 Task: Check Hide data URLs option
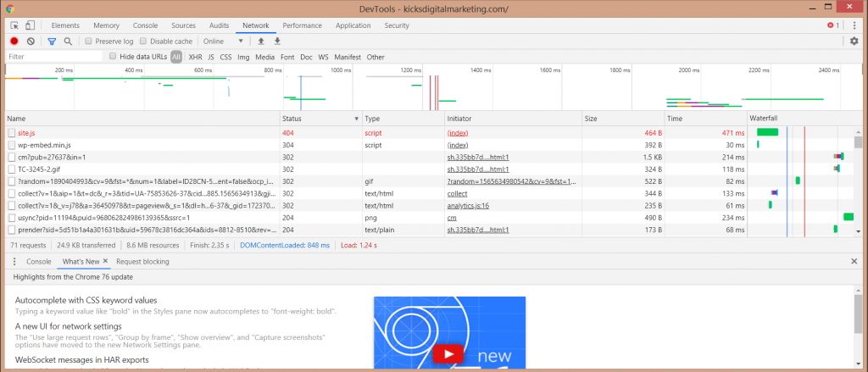(113, 57)
